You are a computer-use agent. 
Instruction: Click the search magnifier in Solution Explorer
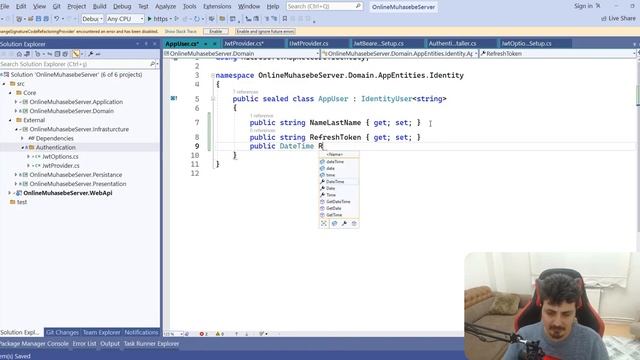[152, 64]
